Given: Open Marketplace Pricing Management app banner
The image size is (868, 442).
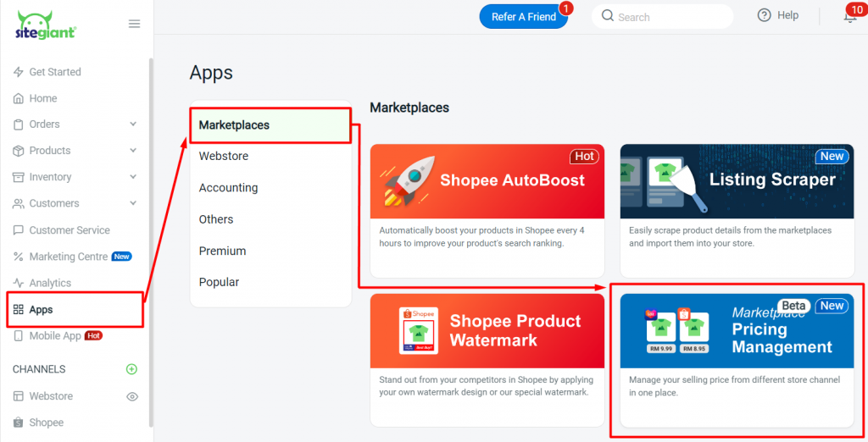Looking at the screenshot, I should coord(737,331).
